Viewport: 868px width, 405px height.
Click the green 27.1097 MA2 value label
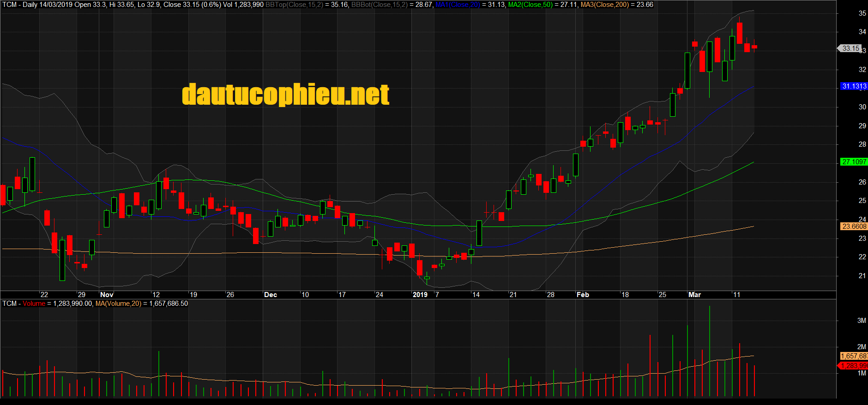click(x=854, y=162)
